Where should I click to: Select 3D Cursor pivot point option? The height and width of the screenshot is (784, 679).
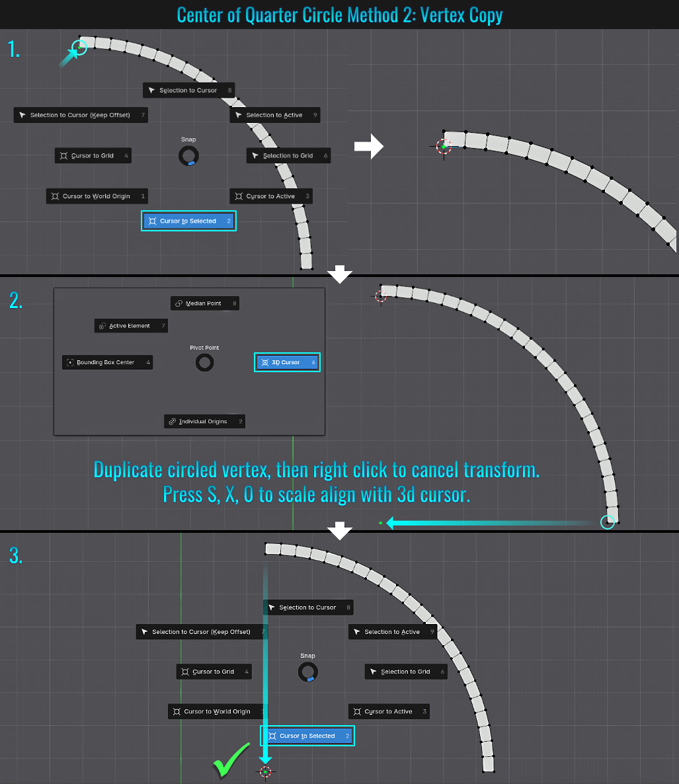click(287, 362)
